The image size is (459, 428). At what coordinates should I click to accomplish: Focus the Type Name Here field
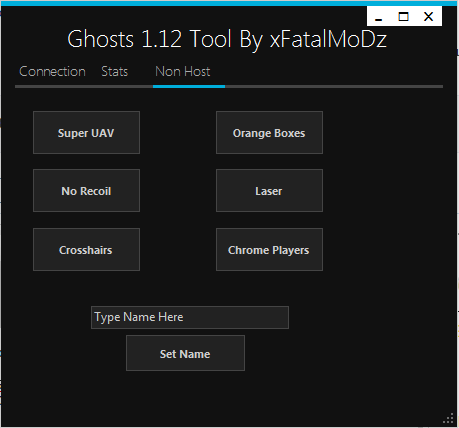(x=190, y=317)
